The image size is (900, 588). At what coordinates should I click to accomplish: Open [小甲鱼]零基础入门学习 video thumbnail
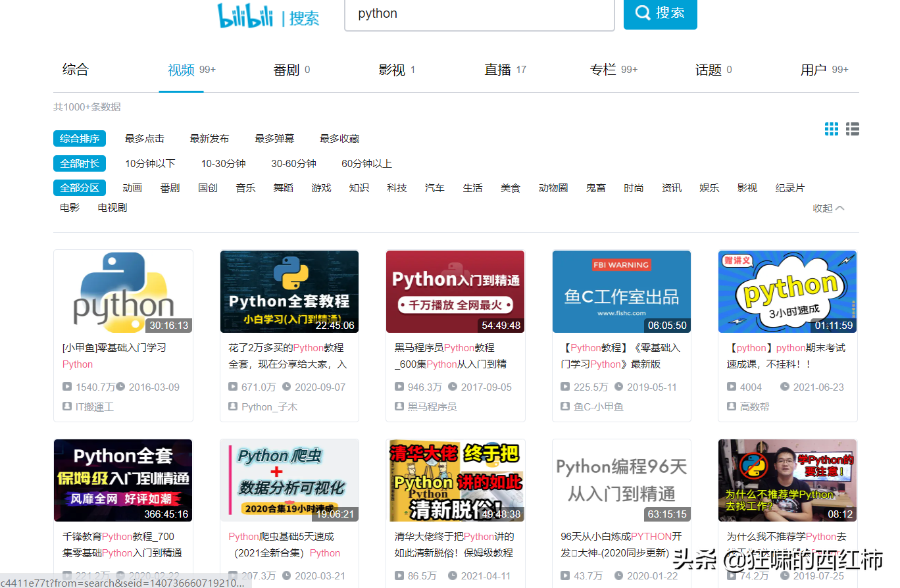click(x=123, y=292)
